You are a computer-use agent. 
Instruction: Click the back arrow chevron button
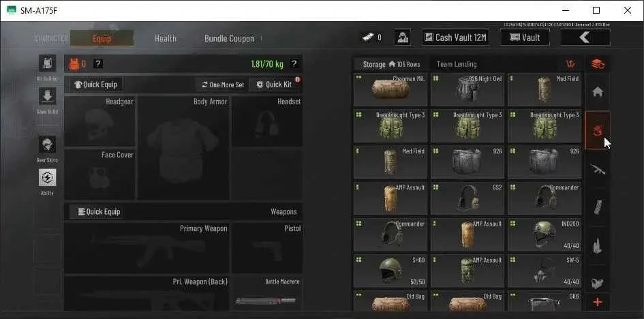(x=585, y=37)
